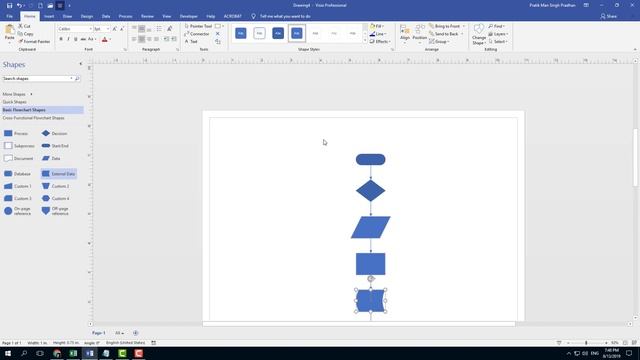Activate the Format Painter
The width and height of the screenshot is (640, 360).
(x=34, y=42)
